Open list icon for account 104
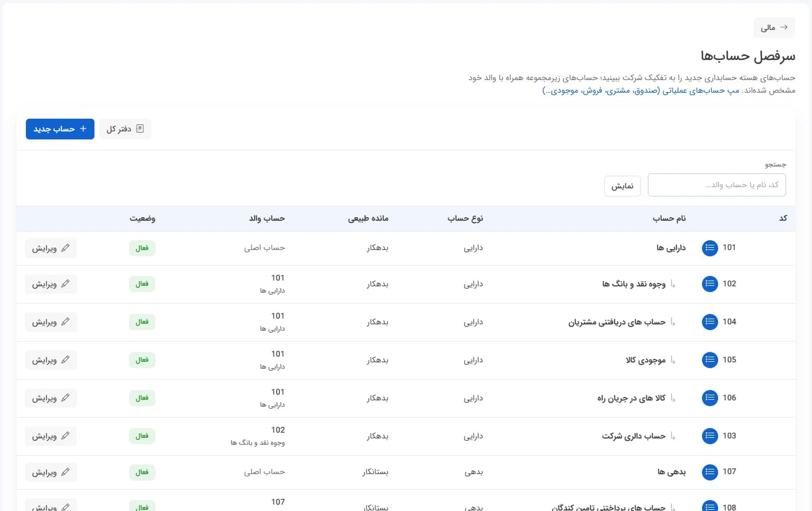The width and height of the screenshot is (812, 511). [x=710, y=322]
